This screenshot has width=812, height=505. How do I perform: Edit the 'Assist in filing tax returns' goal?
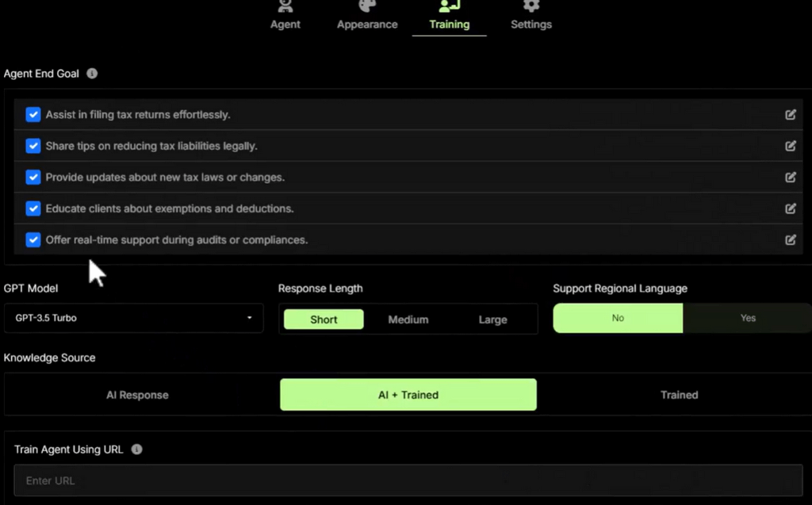(x=791, y=114)
